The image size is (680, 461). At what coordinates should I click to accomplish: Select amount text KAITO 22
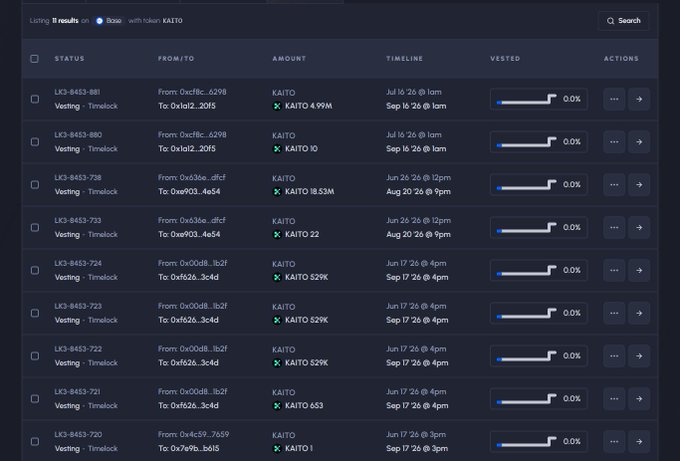tap(302, 235)
